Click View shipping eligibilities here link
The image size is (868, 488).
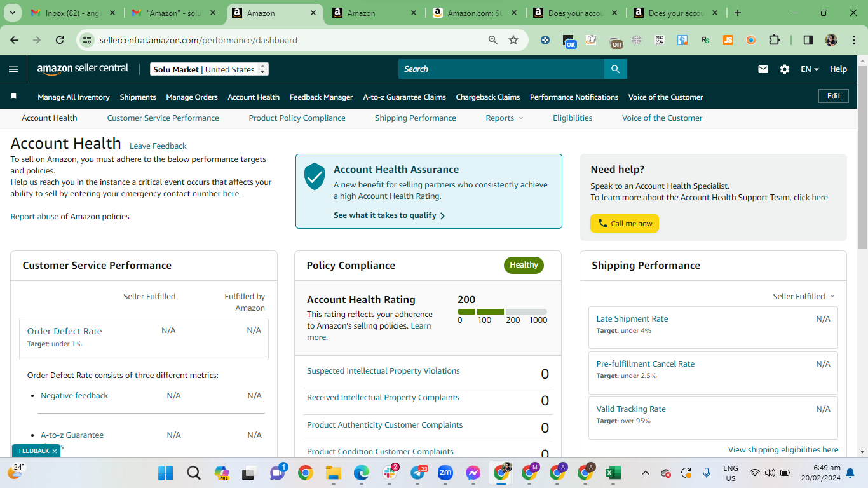pos(783,450)
